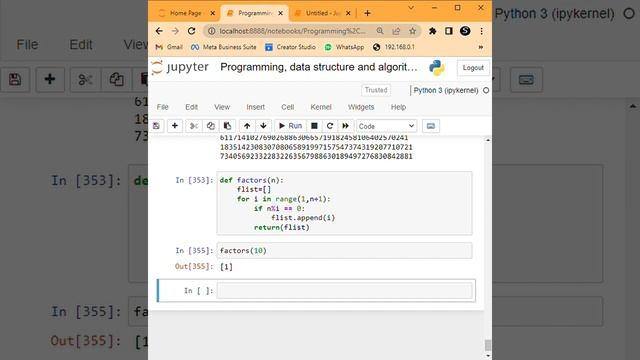Cut selected cells with the scissors icon
The height and width of the screenshot is (360, 640).
pos(194,126)
